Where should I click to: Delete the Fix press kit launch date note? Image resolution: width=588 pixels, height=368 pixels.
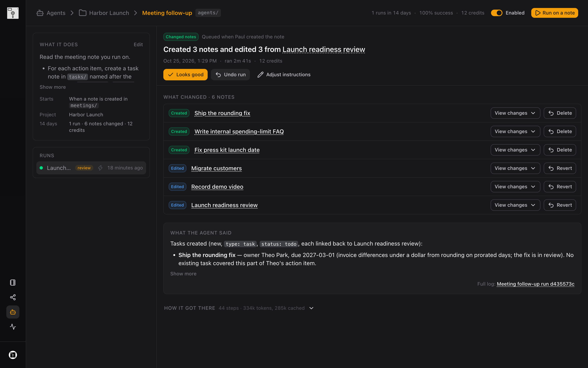tap(560, 150)
